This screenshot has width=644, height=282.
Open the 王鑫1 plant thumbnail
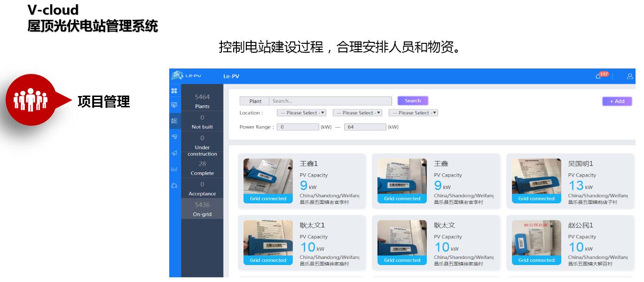tap(268, 177)
